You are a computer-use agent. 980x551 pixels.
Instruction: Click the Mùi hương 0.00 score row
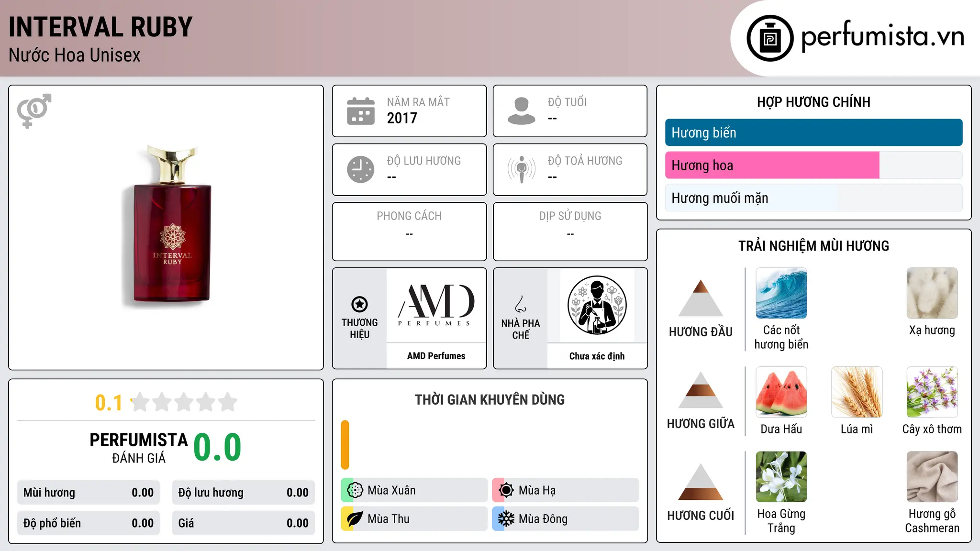89,493
